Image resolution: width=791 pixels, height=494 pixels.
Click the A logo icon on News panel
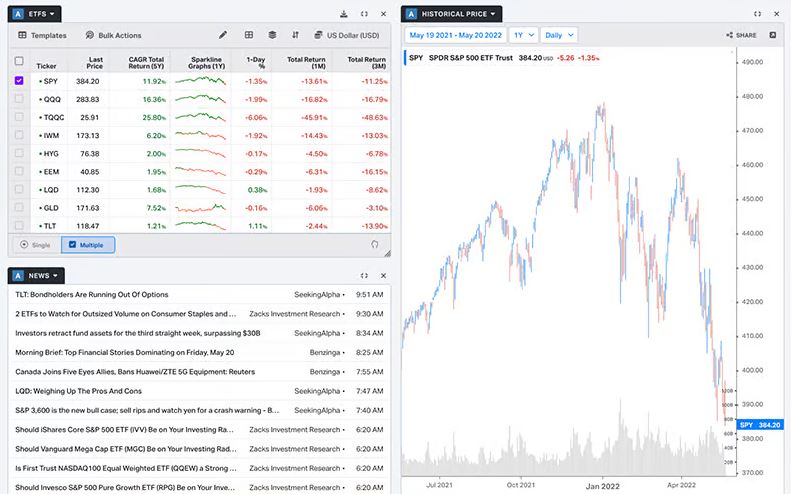18,276
